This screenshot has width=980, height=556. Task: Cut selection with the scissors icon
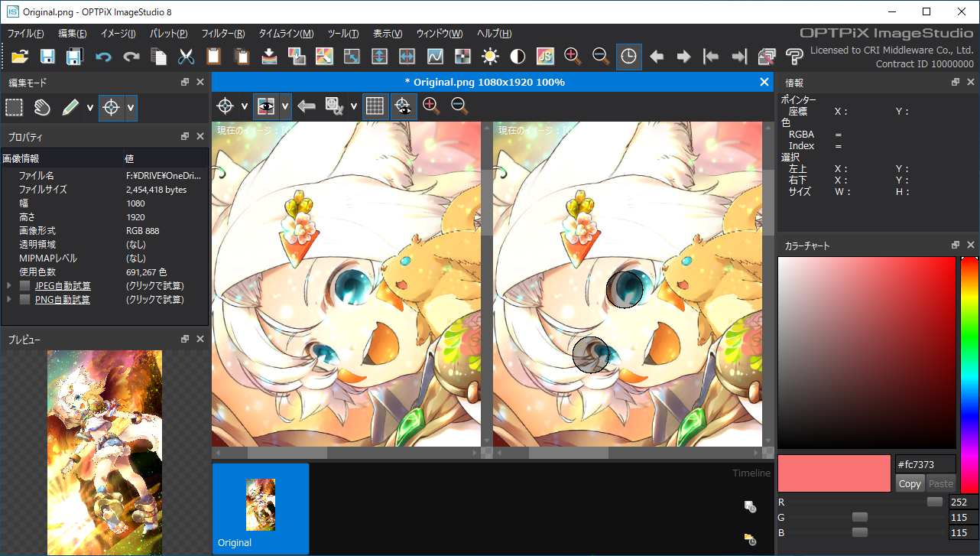[x=186, y=56]
